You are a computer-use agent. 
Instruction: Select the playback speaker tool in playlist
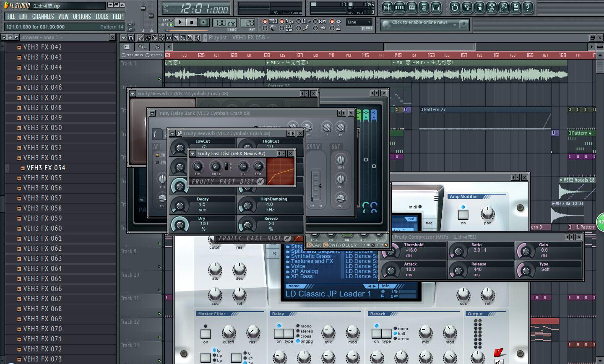(197, 38)
